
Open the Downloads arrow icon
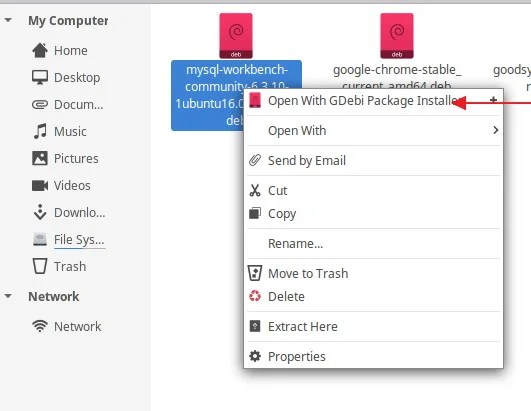(40, 212)
